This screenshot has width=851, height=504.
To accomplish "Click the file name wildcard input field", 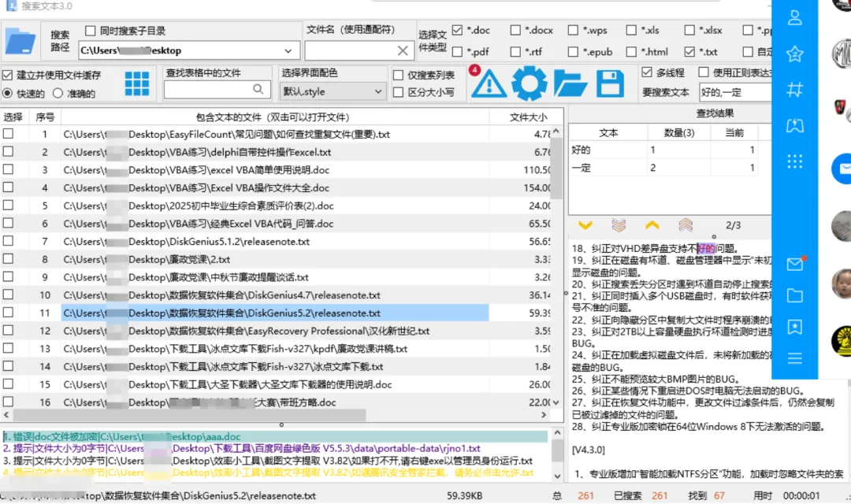I will click(350, 50).
